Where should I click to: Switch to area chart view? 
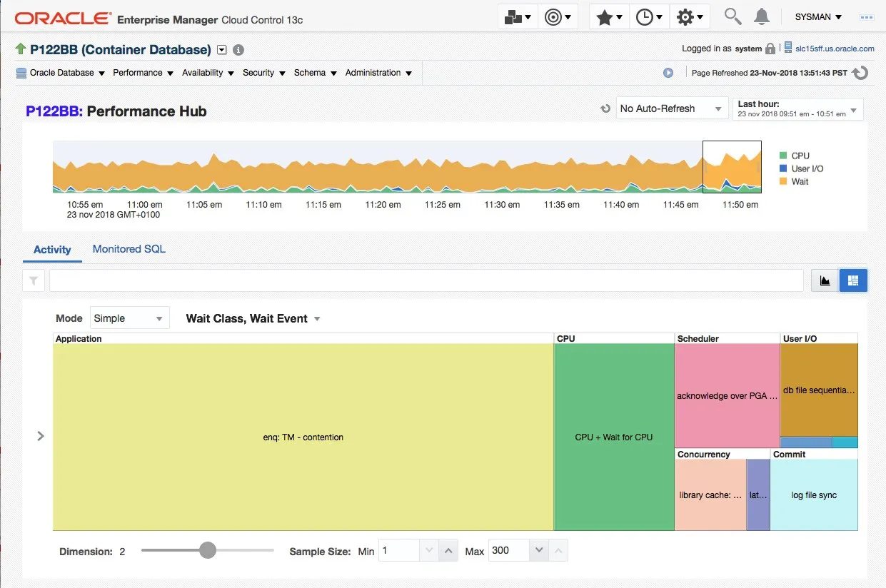825,280
